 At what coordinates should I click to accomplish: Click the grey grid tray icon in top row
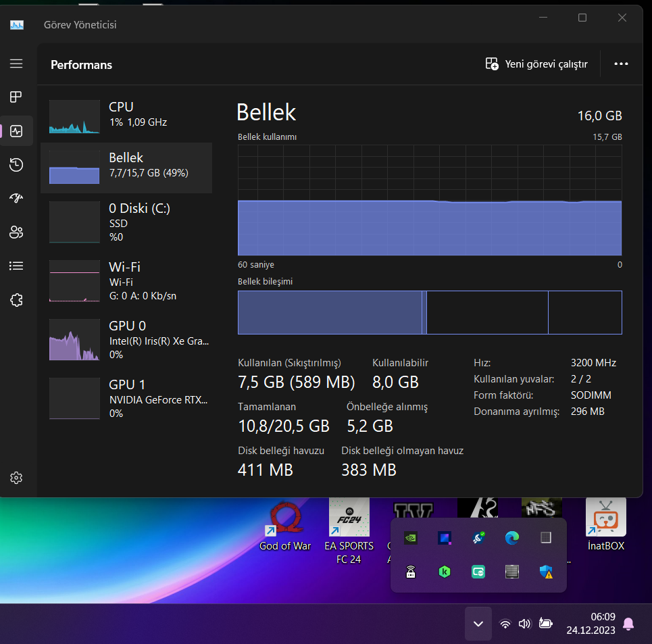point(545,538)
